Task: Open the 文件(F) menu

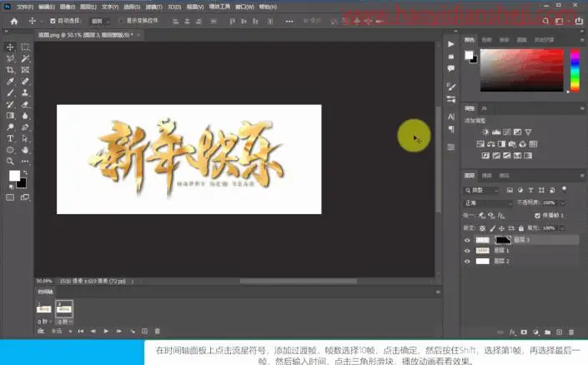Action: pos(25,7)
